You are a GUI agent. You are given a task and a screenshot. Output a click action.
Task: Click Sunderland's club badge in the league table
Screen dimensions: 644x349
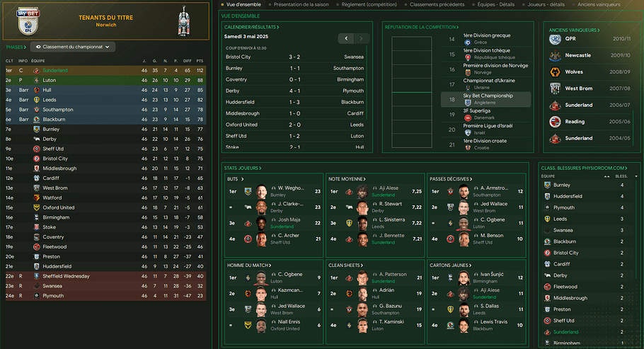(x=37, y=70)
